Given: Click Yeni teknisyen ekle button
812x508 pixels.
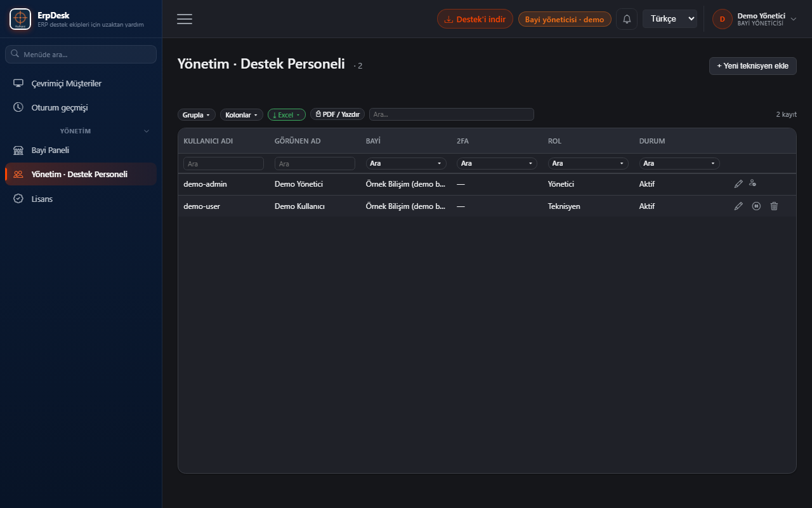Looking at the screenshot, I should [x=752, y=65].
